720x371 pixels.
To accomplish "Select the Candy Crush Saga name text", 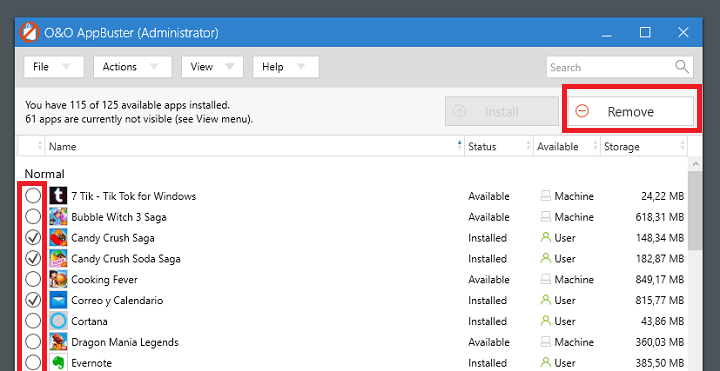I will (112, 238).
